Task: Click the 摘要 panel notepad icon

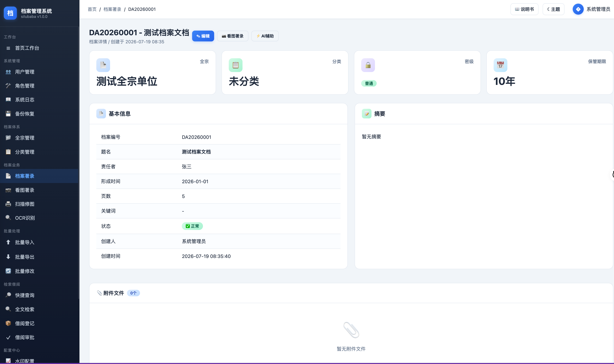Action: point(367,114)
